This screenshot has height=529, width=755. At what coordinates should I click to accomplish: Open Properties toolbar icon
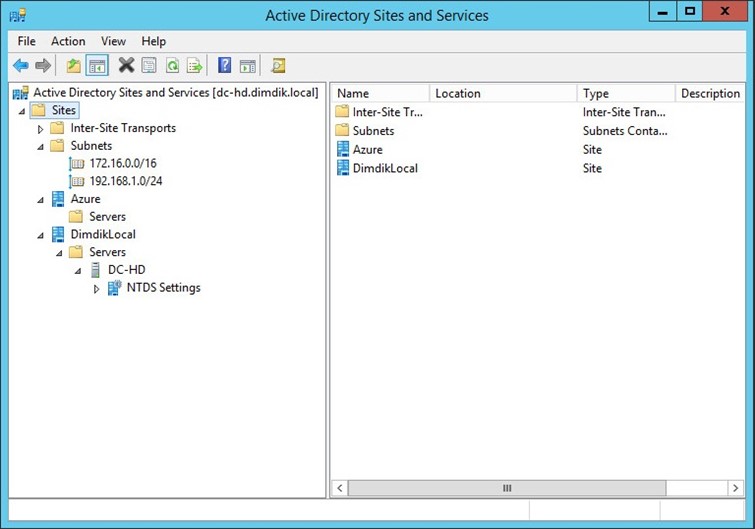coord(149,65)
